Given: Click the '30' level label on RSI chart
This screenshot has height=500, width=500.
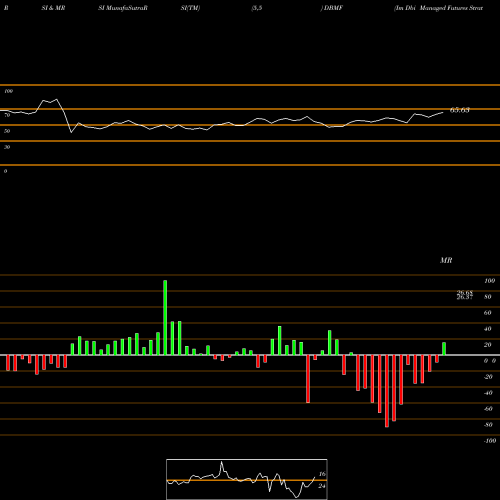Looking at the screenshot, I should (x=7, y=147).
